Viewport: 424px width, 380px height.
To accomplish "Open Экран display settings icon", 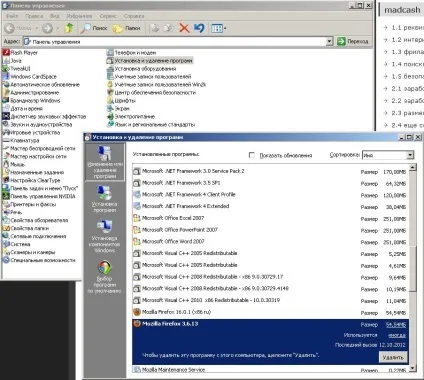I will (x=118, y=109).
